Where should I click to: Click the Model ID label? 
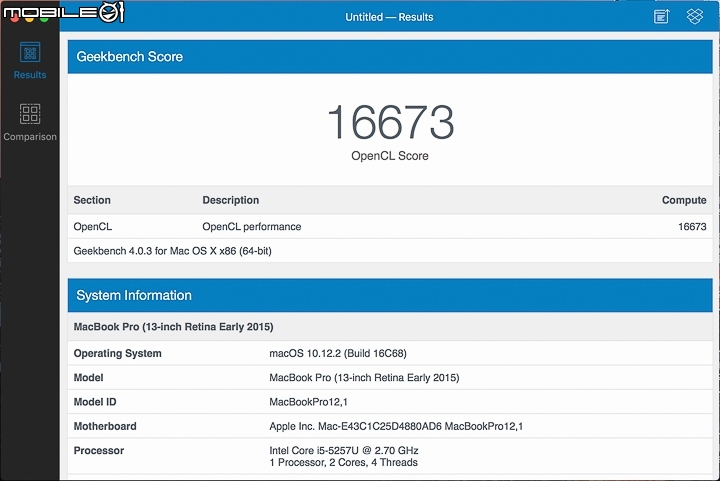click(x=95, y=402)
